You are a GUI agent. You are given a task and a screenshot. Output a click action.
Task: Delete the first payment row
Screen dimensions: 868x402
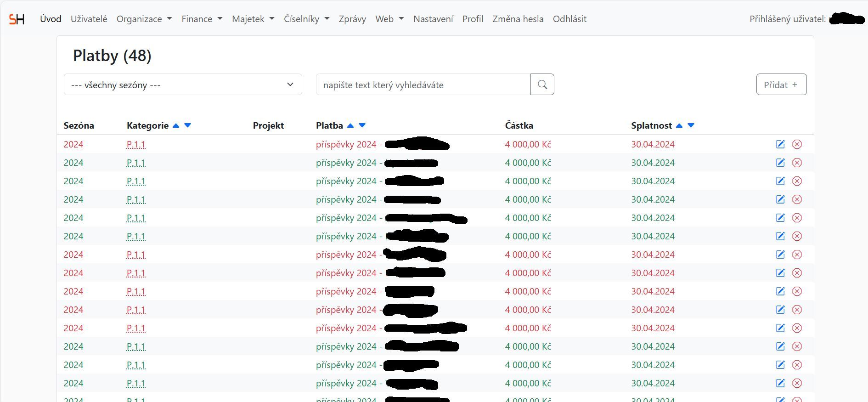coord(797,144)
